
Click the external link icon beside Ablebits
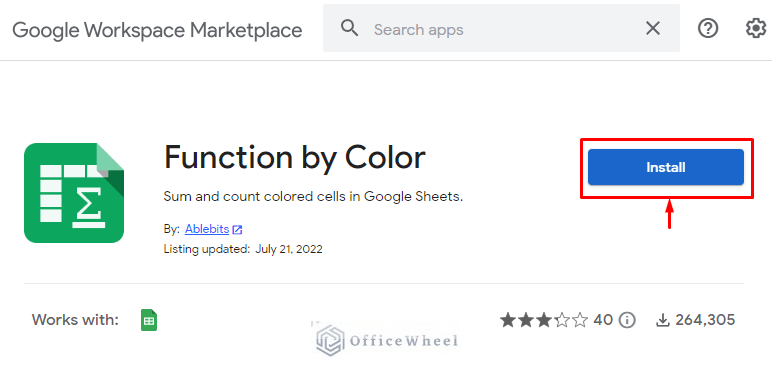(238, 229)
